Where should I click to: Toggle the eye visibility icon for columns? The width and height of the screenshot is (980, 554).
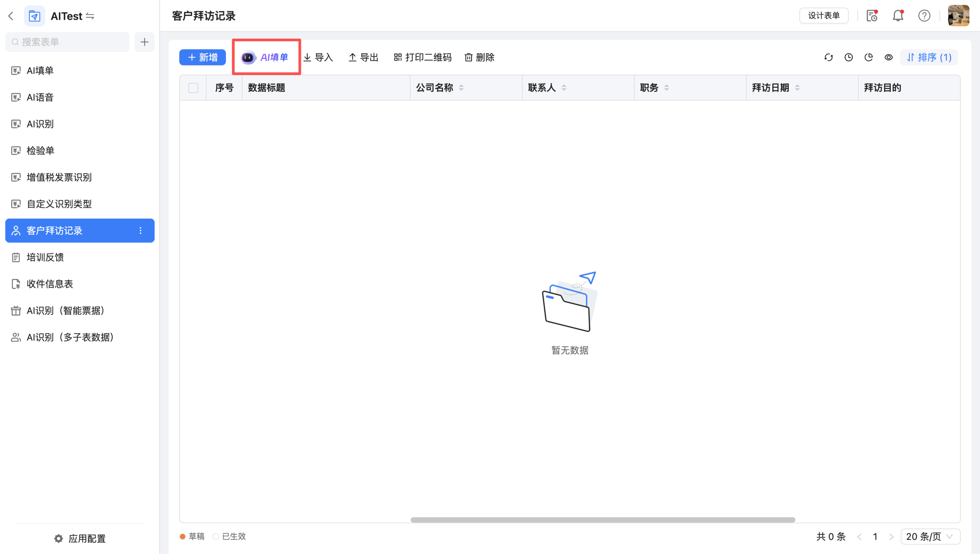coord(888,57)
